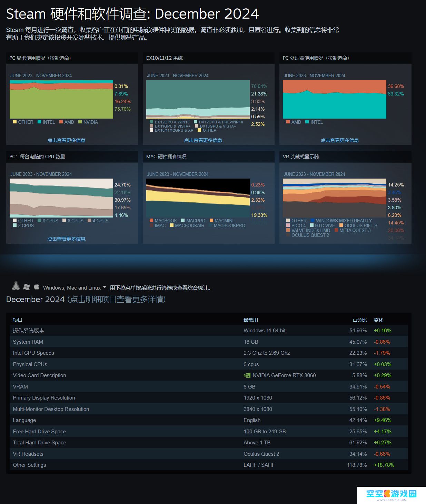
Task: Click the Windows logo icon
Action: (x=27, y=286)
